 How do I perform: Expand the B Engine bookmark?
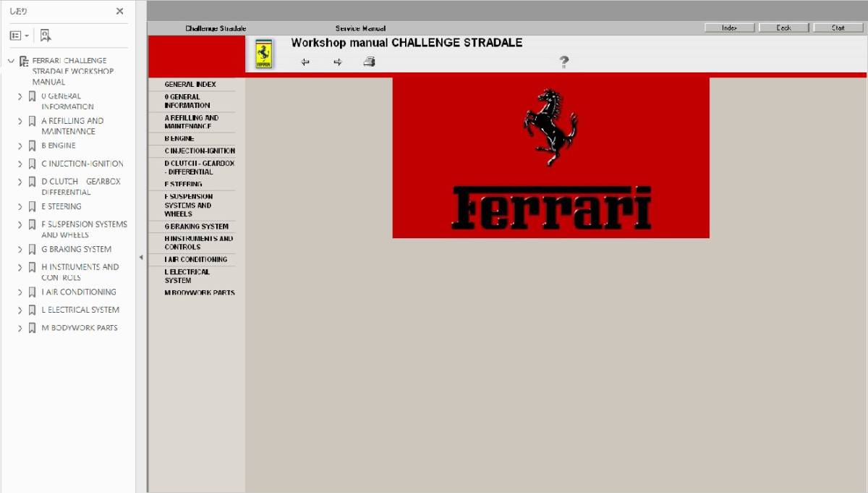pyautogui.click(x=20, y=146)
